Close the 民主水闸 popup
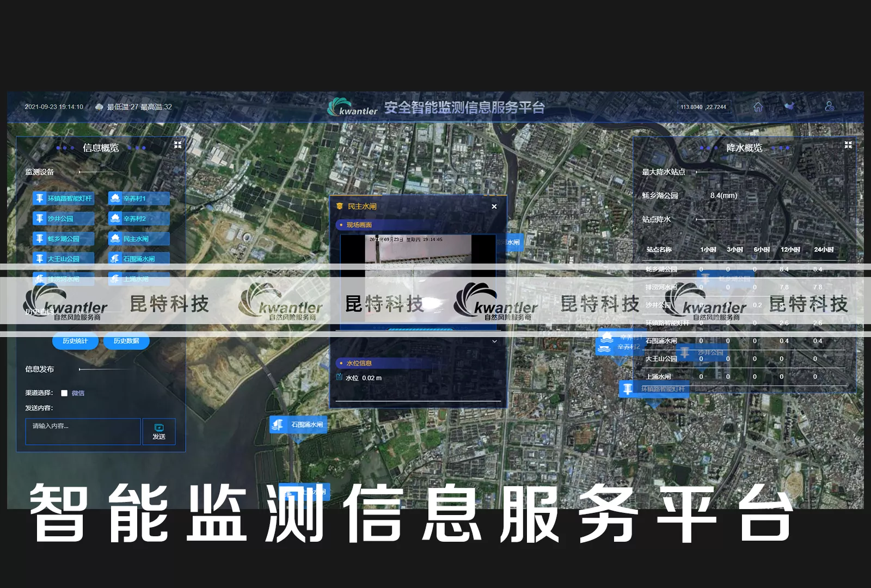This screenshot has height=588, width=871. coord(494,206)
